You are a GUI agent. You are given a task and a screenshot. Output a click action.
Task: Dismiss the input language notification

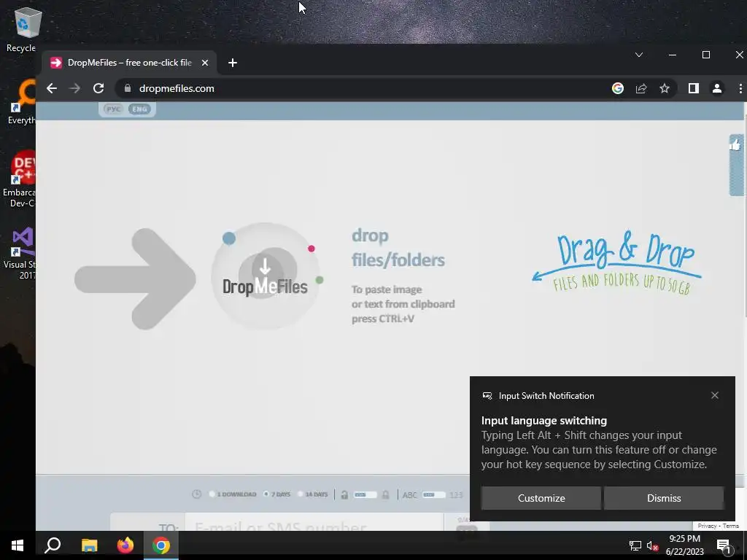[664, 498]
